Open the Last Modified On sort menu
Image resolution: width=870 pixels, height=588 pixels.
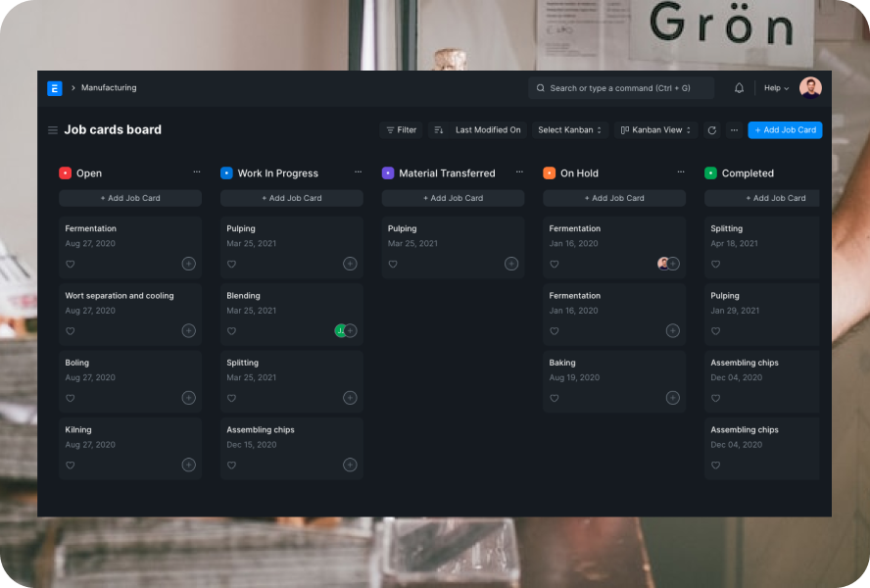point(488,130)
